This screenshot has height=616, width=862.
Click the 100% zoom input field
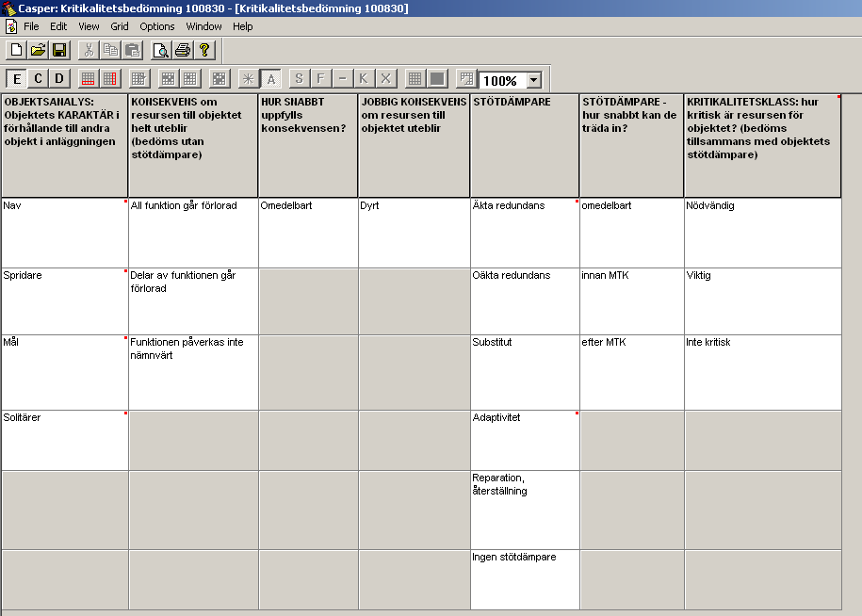pos(503,80)
